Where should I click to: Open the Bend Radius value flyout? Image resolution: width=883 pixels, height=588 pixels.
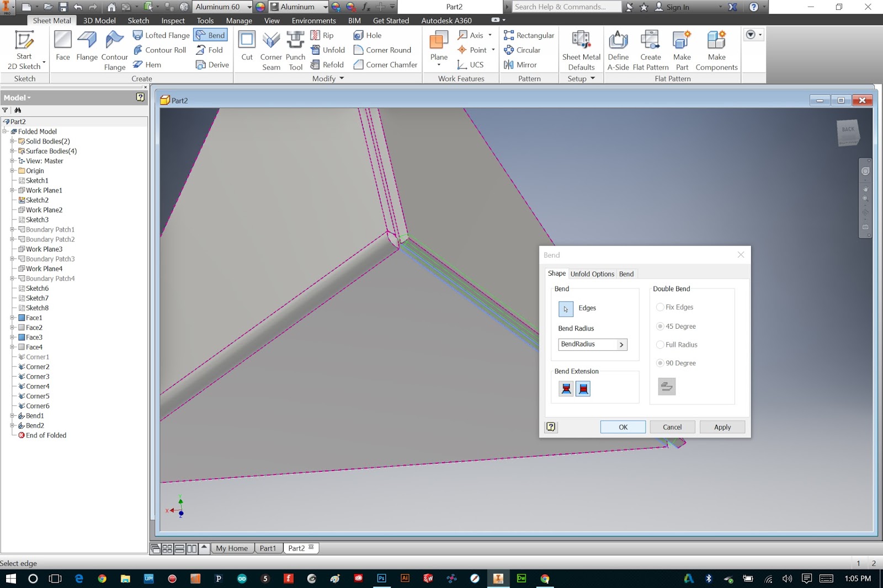(x=623, y=344)
